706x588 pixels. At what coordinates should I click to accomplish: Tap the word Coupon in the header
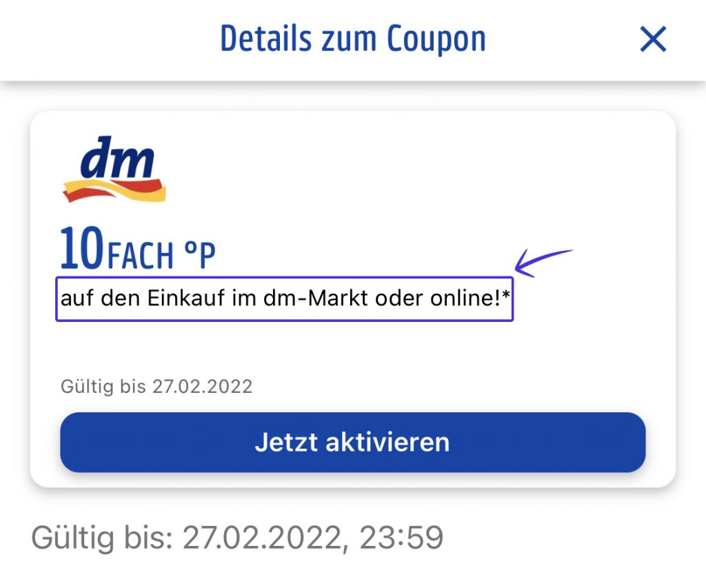(x=436, y=41)
